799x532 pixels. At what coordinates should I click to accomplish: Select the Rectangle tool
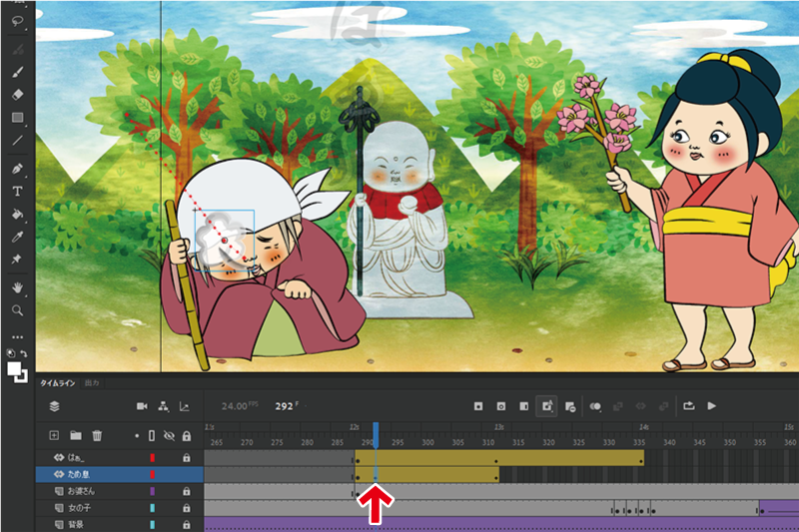coord(17,118)
